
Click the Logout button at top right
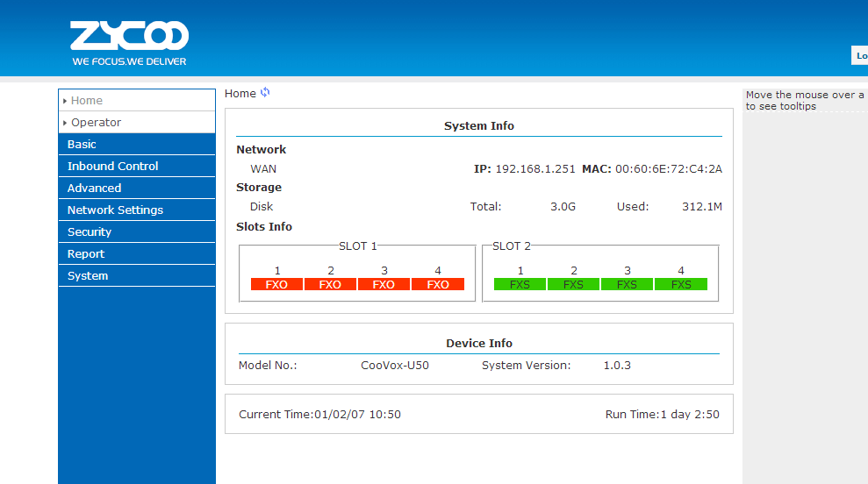pos(860,56)
